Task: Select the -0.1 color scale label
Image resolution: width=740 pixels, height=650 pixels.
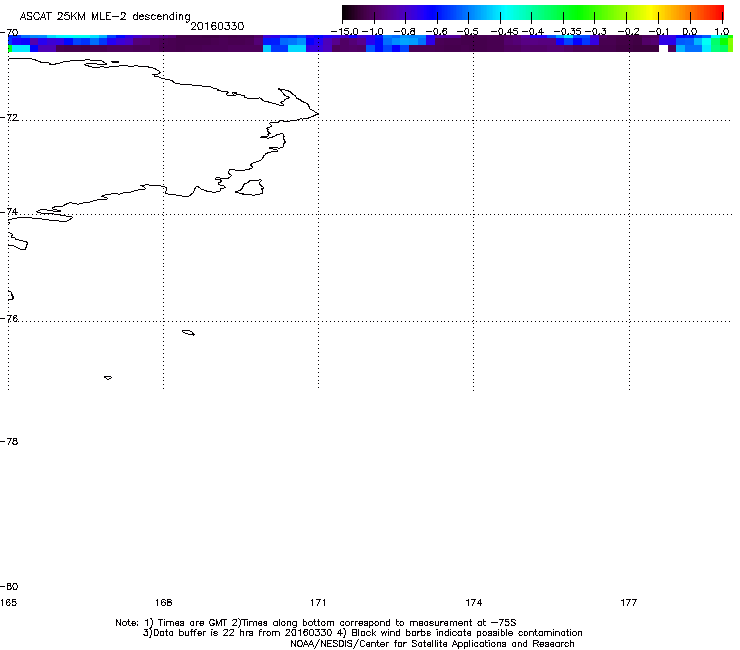Action: pos(659,32)
